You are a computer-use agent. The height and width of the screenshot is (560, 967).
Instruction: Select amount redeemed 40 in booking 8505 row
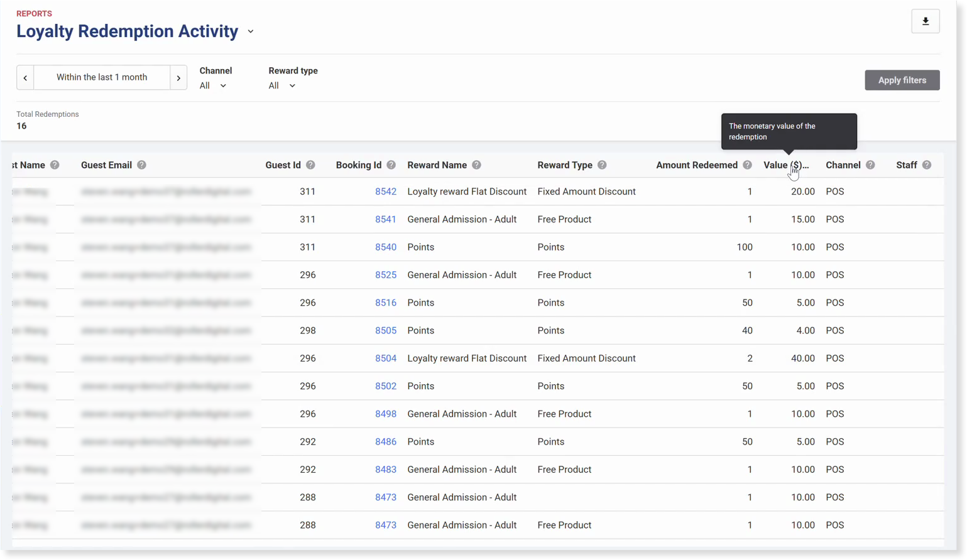747,331
